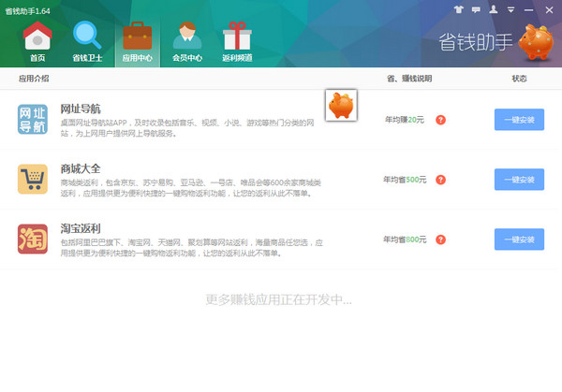Viewport: 562px width, 392px height.
Task: Show help for 年均省800元
Action: (440, 240)
